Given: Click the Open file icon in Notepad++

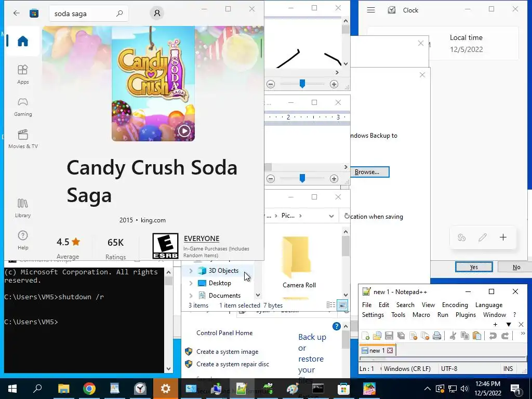Looking at the screenshot, I should 377,336.
